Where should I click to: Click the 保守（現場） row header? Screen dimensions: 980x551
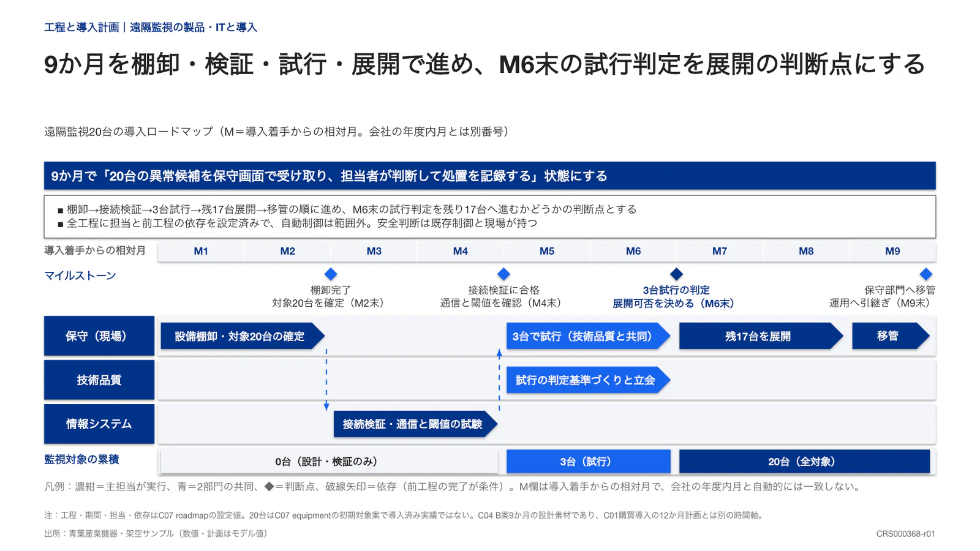pos(99,336)
